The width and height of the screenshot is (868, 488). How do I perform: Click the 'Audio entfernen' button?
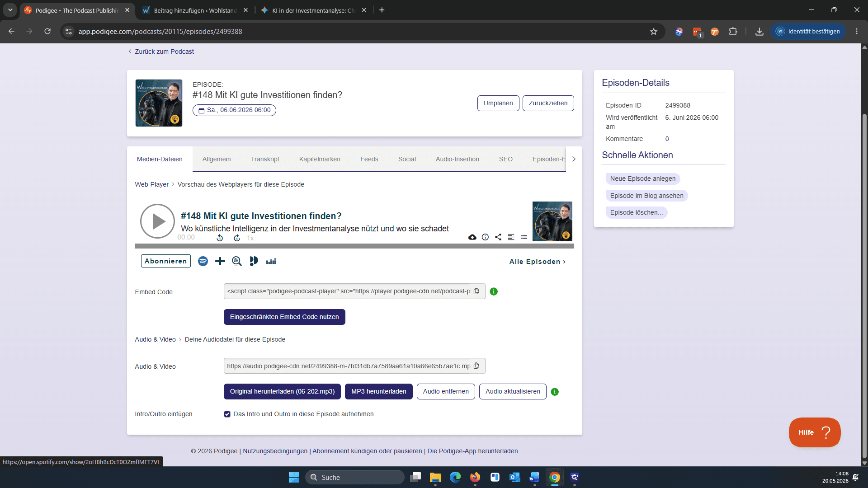coord(446,391)
